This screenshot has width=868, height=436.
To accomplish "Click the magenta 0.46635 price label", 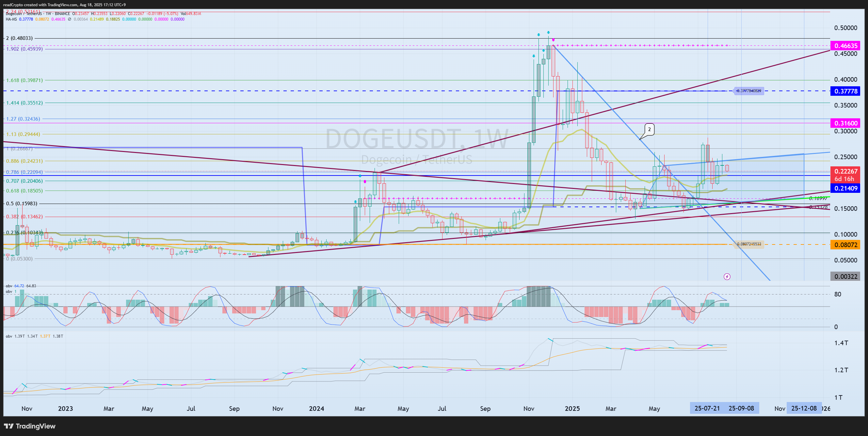I will pos(846,45).
